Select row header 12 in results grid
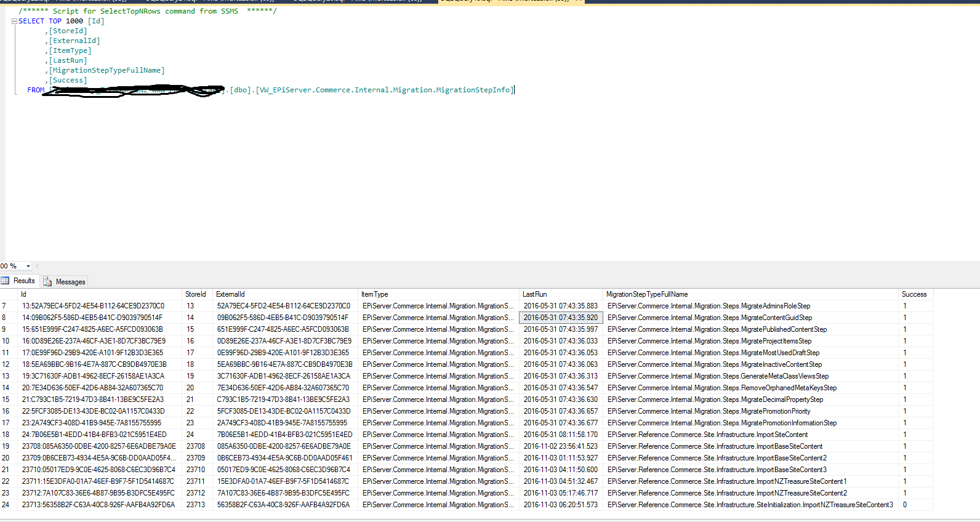This screenshot has width=980, height=522. 9,364
